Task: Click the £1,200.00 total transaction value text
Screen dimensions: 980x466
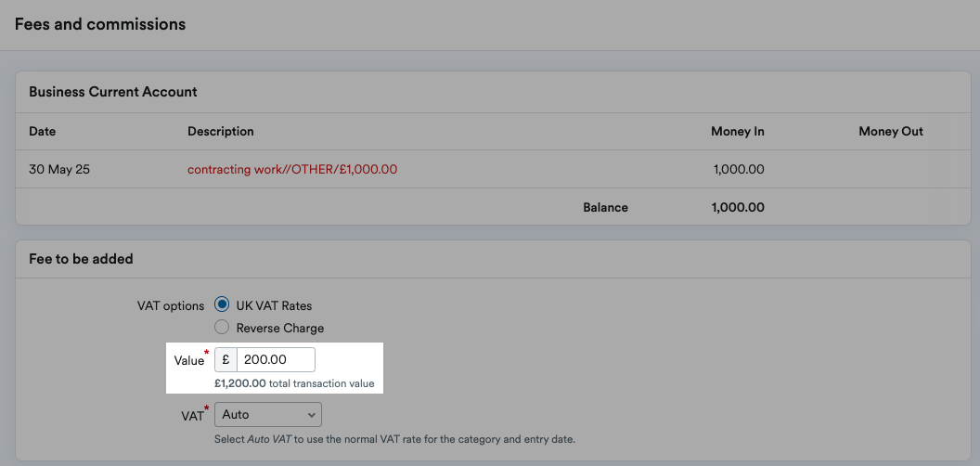Action: point(294,383)
